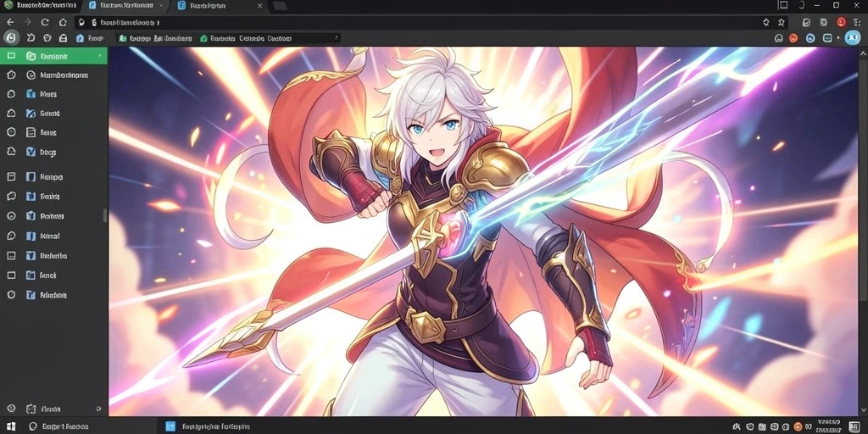Open the browser's three-dot menu icon
Image resolution: width=868 pixels, height=434 pixels.
tap(858, 22)
